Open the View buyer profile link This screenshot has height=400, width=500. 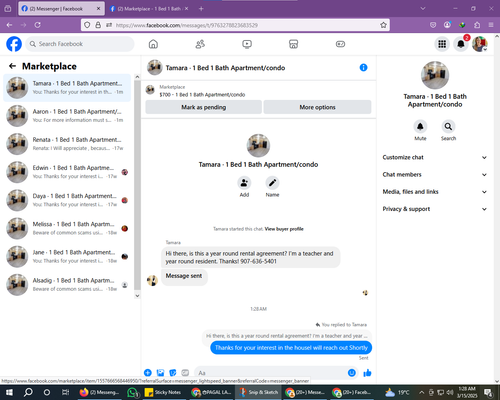click(x=284, y=229)
